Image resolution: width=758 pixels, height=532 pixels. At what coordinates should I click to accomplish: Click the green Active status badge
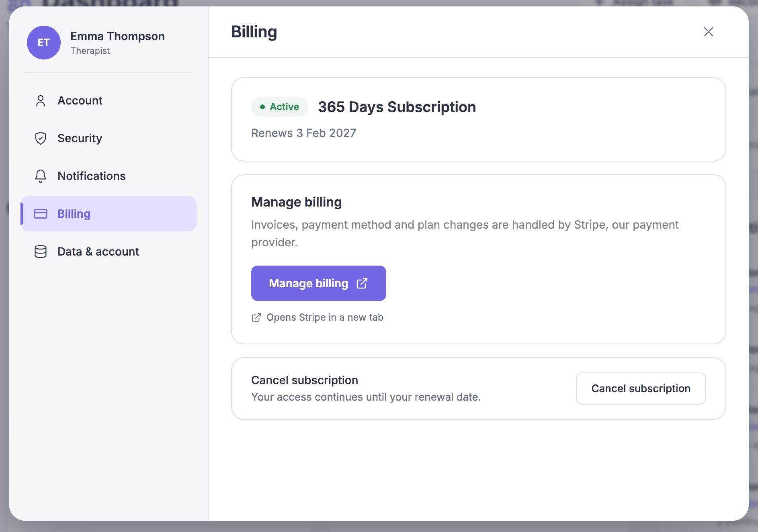tap(280, 107)
